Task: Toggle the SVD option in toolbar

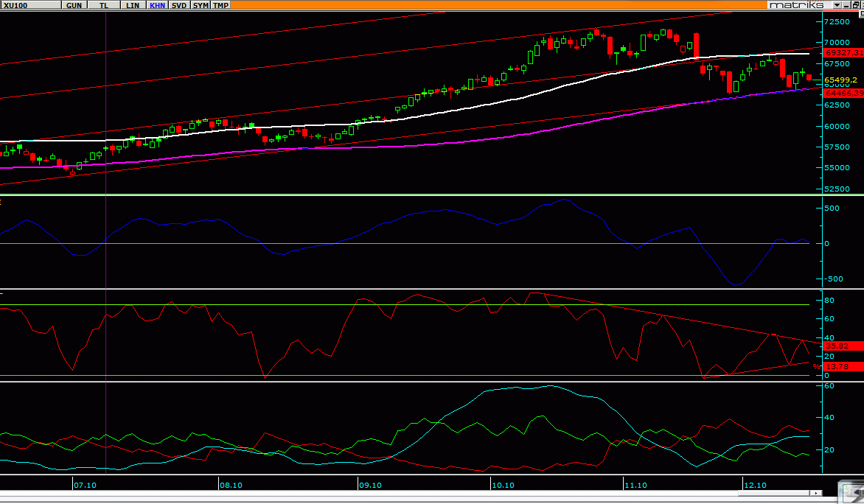Action: click(x=178, y=5)
